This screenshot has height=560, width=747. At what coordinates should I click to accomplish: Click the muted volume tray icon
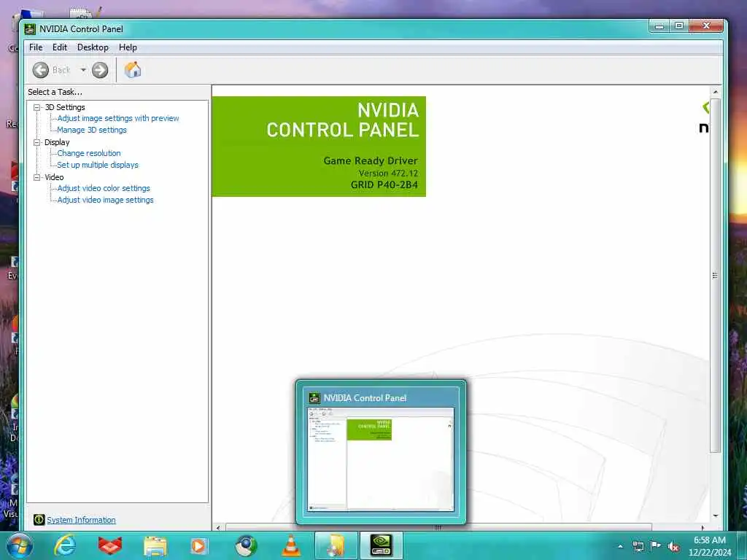point(673,547)
